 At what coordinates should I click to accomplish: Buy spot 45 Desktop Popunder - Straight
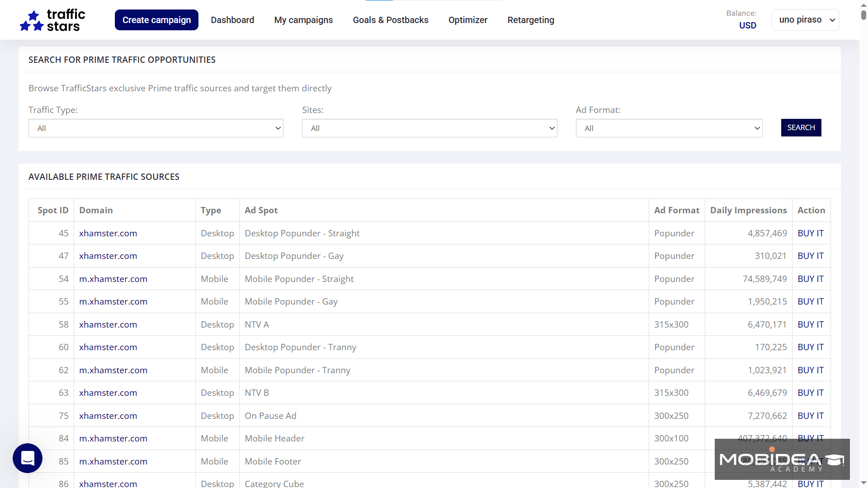click(x=810, y=233)
